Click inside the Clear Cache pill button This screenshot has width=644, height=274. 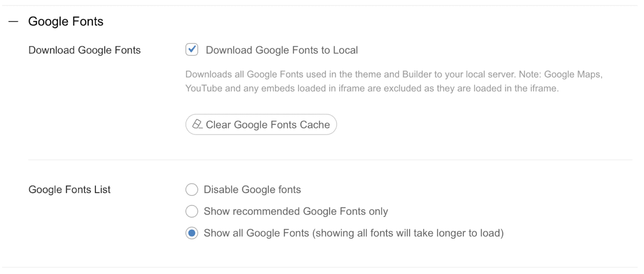pyautogui.click(x=261, y=124)
